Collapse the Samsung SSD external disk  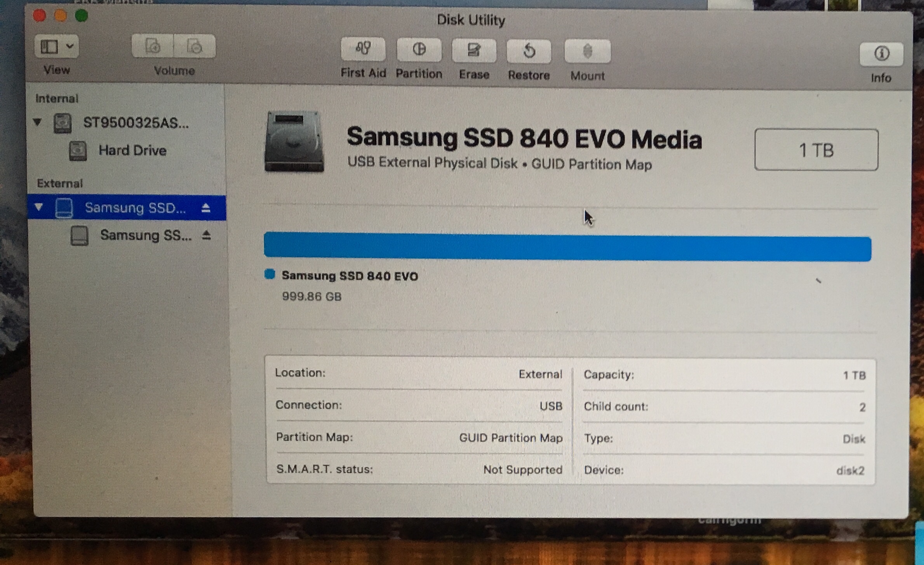pyautogui.click(x=38, y=207)
